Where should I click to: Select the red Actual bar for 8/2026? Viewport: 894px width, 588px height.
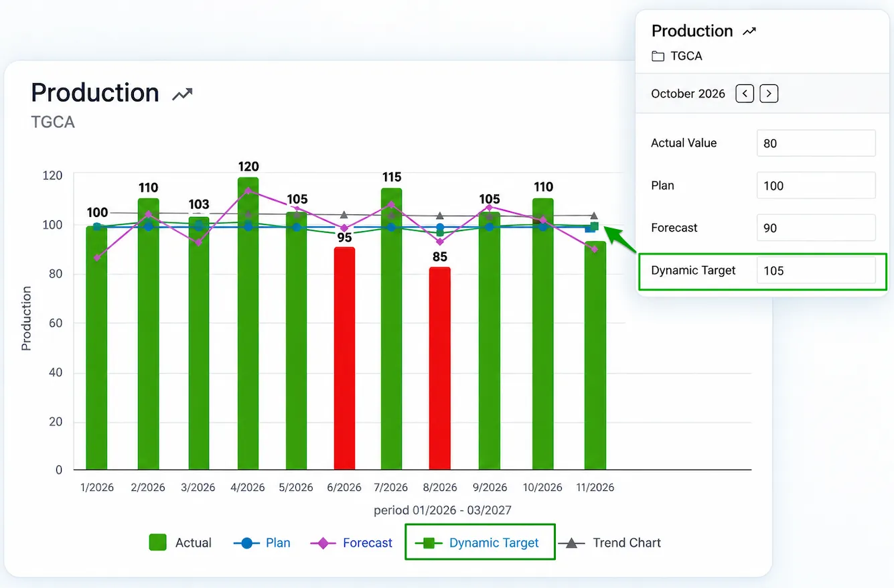pyautogui.click(x=439, y=369)
